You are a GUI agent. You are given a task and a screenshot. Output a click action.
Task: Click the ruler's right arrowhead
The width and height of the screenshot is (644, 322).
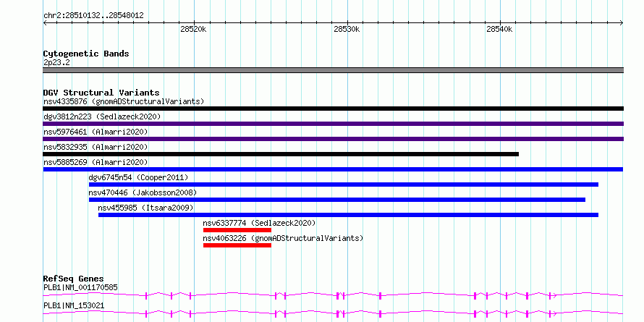tap(621, 23)
